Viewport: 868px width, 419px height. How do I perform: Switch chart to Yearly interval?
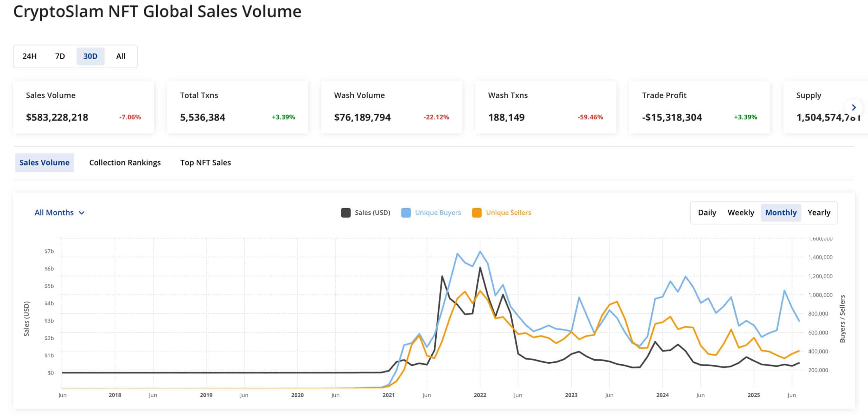tap(819, 213)
